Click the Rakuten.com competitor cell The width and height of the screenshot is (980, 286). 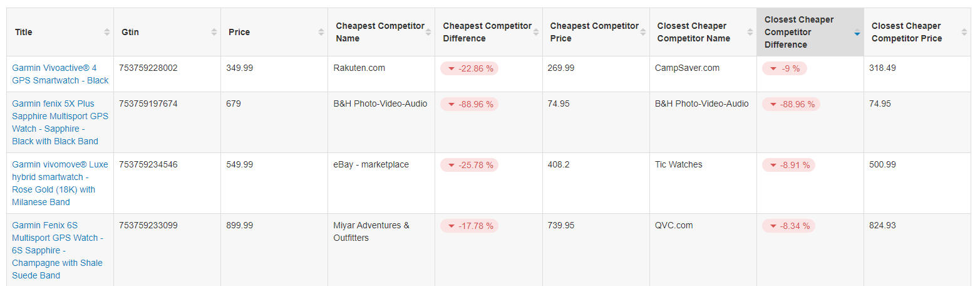[358, 68]
